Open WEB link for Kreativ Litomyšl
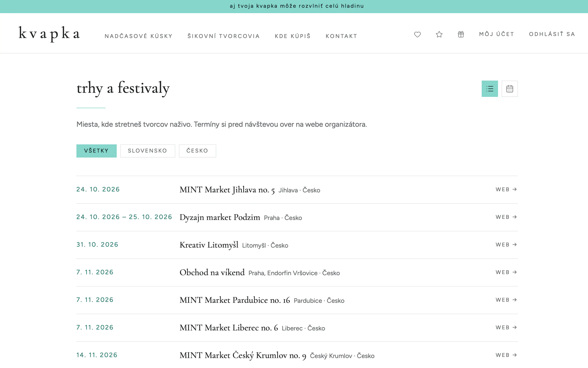Viewport: 588px width, 368px height. click(506, 245)
